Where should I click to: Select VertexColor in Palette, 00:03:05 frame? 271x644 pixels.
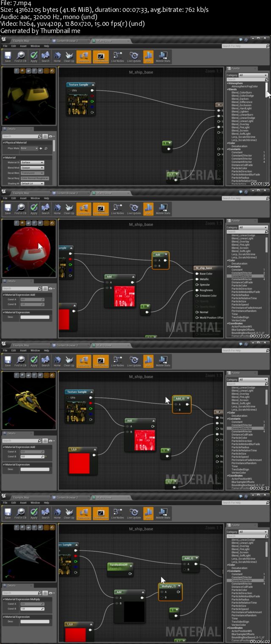click(238, 321)
